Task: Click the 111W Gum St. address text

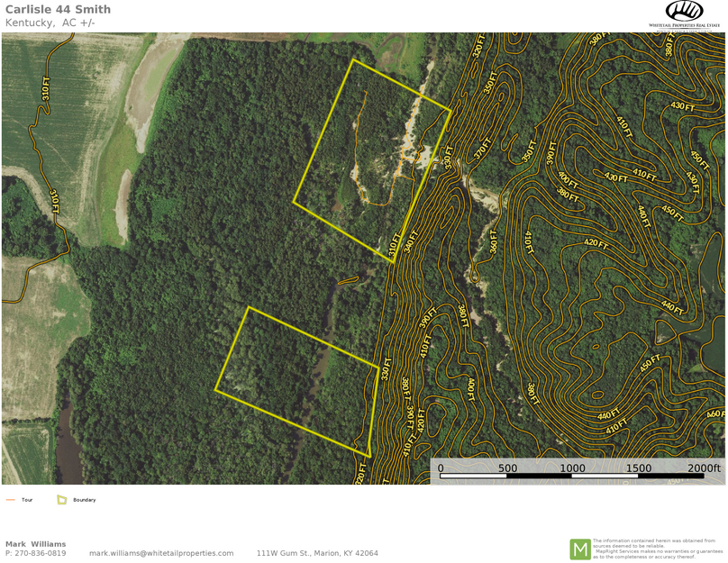Action: [317, 553]
